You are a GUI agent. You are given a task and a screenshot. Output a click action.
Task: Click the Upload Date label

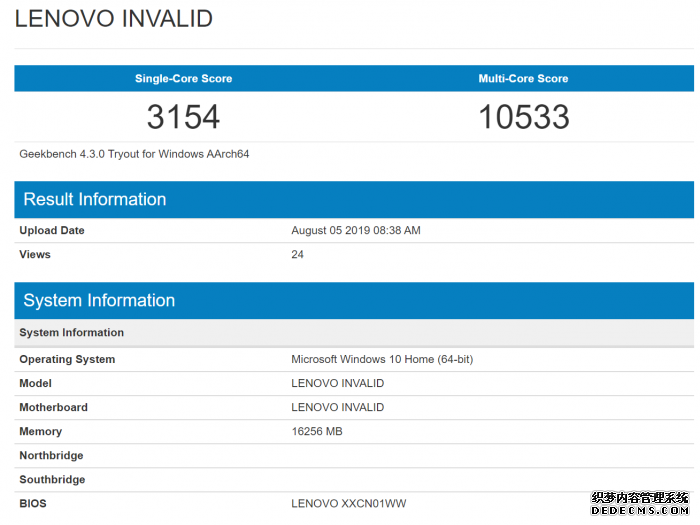point(52,230)
